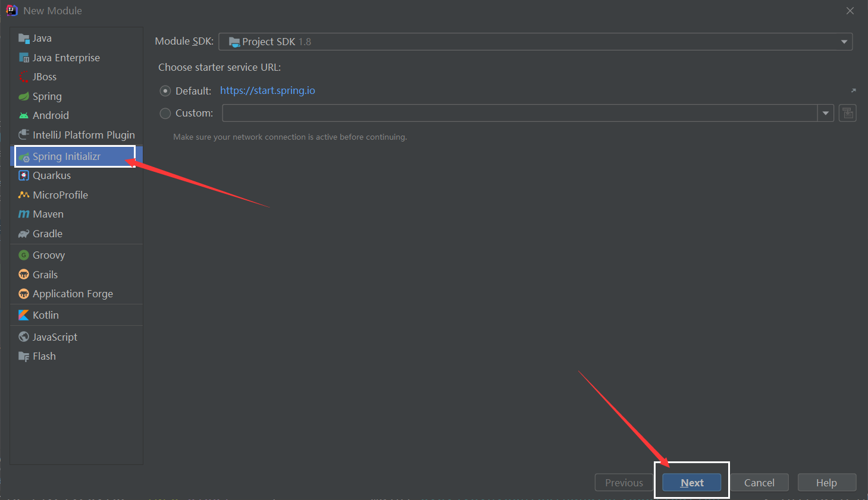868x500 pixels.
Task: Pick JavaScript from the list
Action: (x=77, y=337)
